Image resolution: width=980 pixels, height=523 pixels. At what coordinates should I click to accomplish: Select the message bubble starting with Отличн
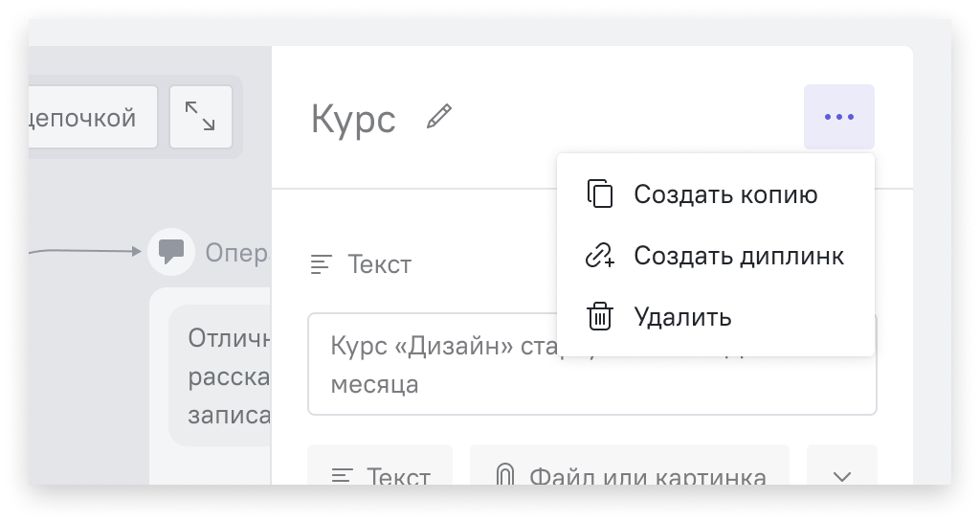pos(220,375)
